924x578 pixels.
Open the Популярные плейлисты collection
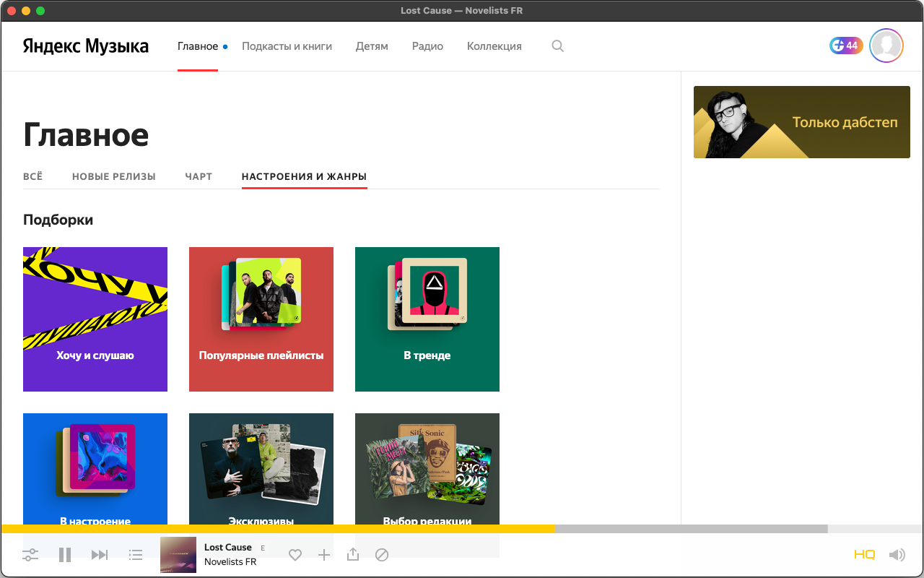pos(261,319)
